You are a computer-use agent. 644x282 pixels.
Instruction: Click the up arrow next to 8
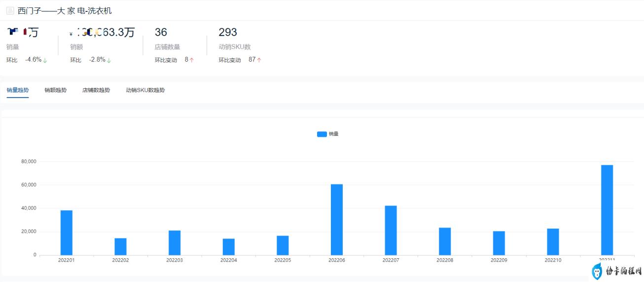[192, 60]
